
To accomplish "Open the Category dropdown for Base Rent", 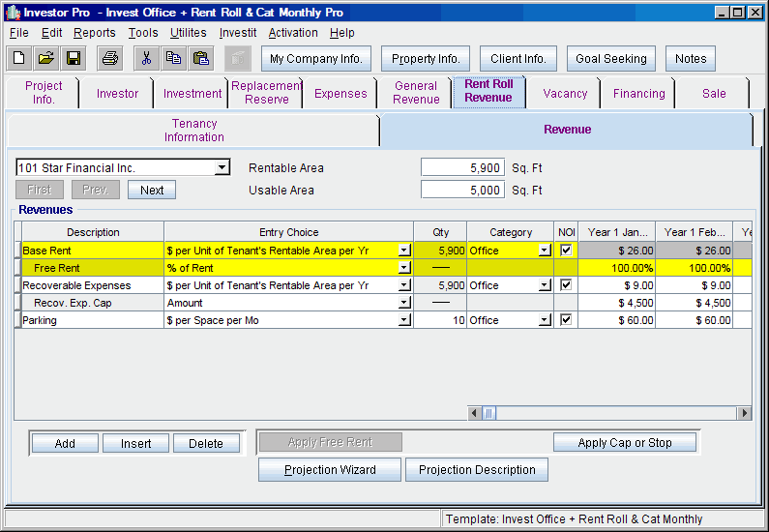I will (545, 251).
